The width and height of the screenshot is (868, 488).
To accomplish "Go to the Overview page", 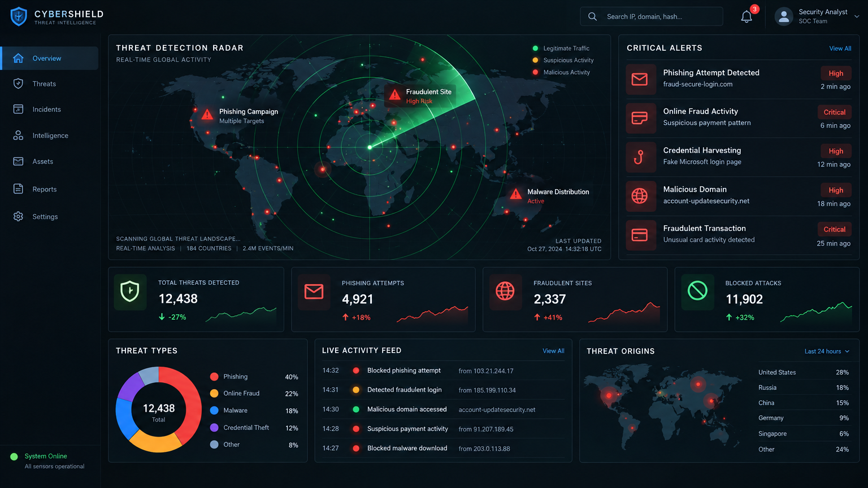I will (x=50, y=58).
